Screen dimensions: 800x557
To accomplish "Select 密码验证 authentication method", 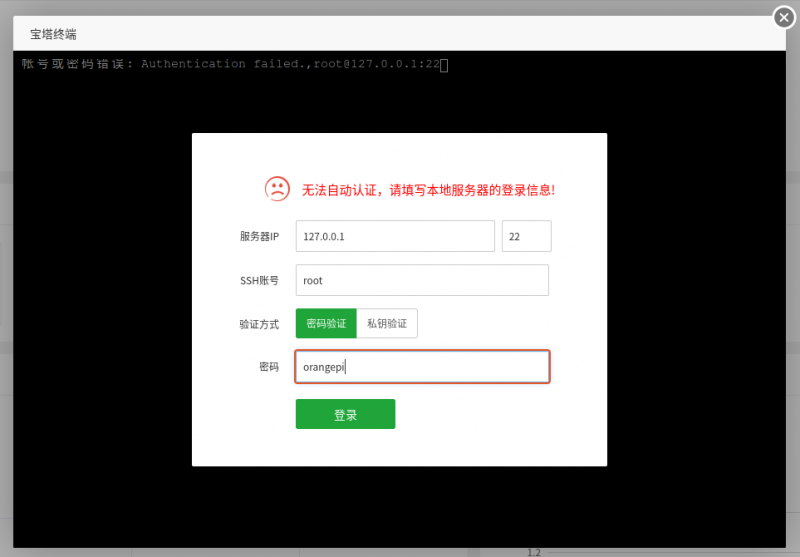I will (326, 323).
